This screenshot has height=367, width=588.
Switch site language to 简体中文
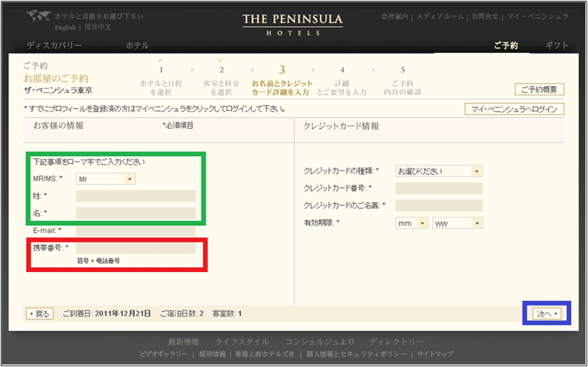(98, 27)
